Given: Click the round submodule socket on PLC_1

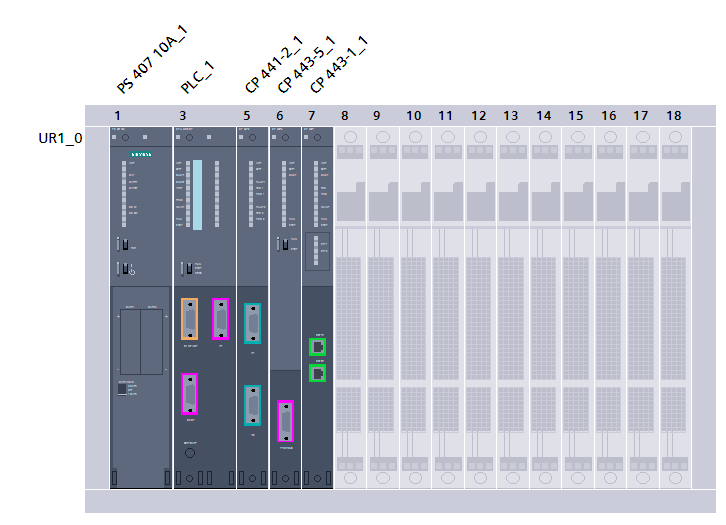Looking at the screenshot, I should pos(190,453).
